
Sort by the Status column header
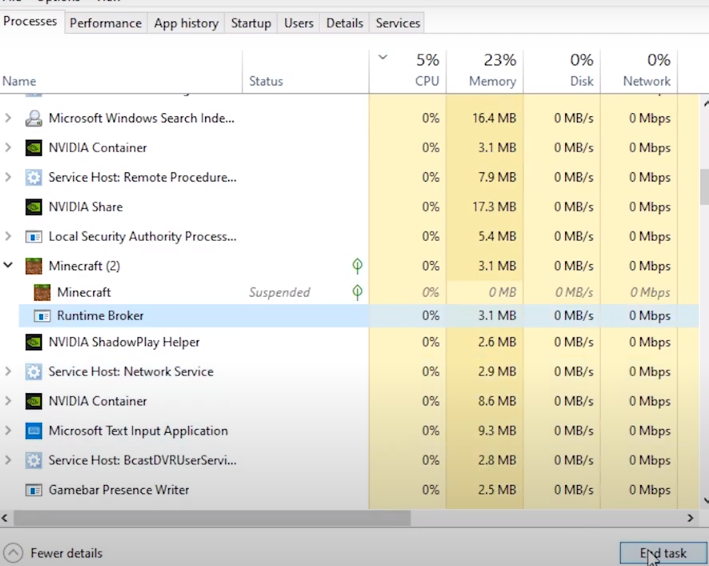coord(306,71)
